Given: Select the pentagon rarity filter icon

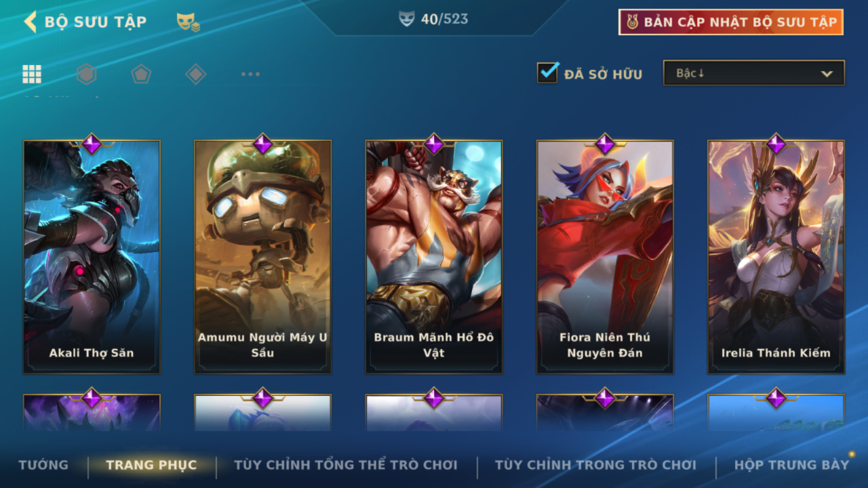Looking at the screenshot, I should 141,74.
